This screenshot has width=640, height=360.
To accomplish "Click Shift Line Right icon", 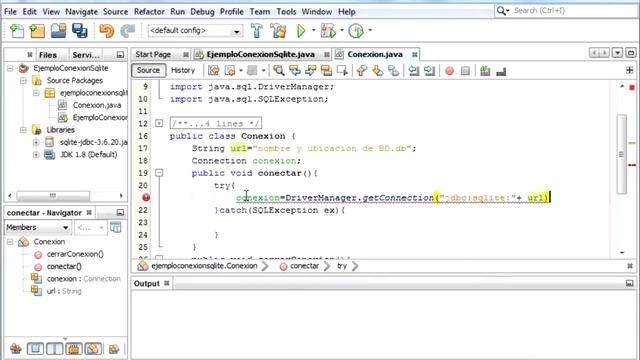I will coord(429,71).
